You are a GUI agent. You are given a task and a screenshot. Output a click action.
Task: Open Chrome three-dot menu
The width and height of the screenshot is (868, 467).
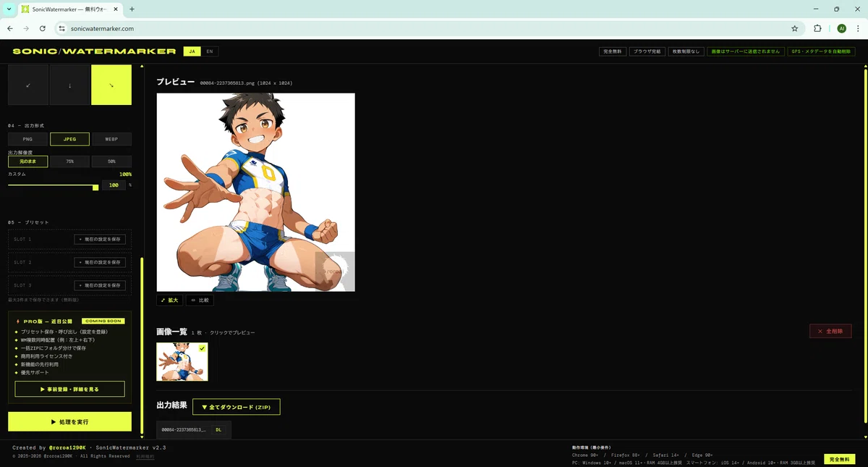pos(858,28)
